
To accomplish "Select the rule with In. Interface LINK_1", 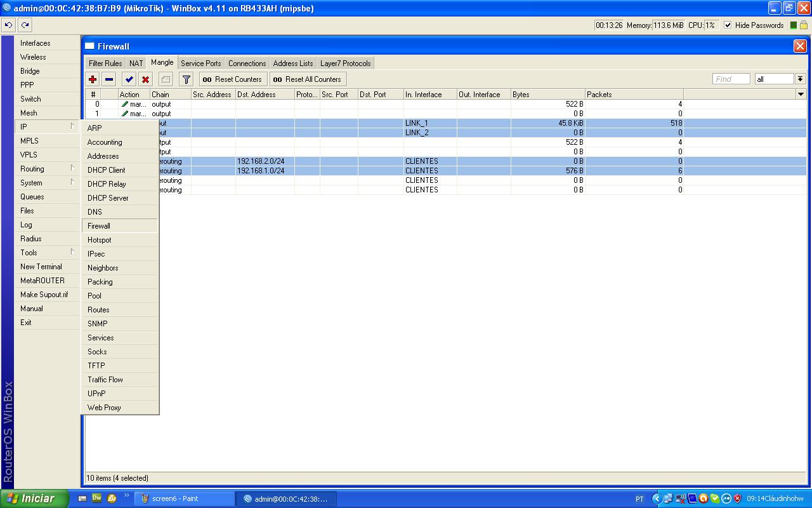I will point(482,123).
